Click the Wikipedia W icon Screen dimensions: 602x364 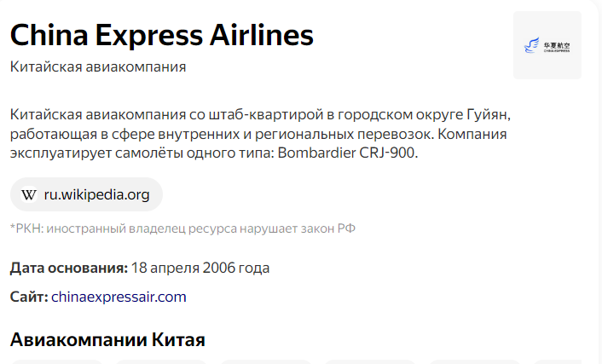pyautogui.click(x=29, y=194)
